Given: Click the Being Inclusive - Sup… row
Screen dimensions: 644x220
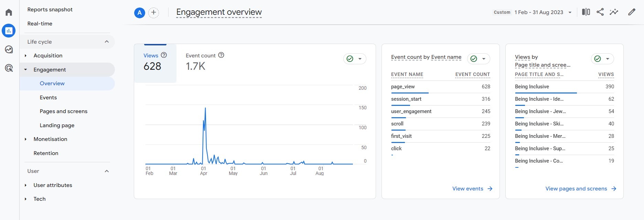Looking at the screenshot, I should (x=564, y=148).
